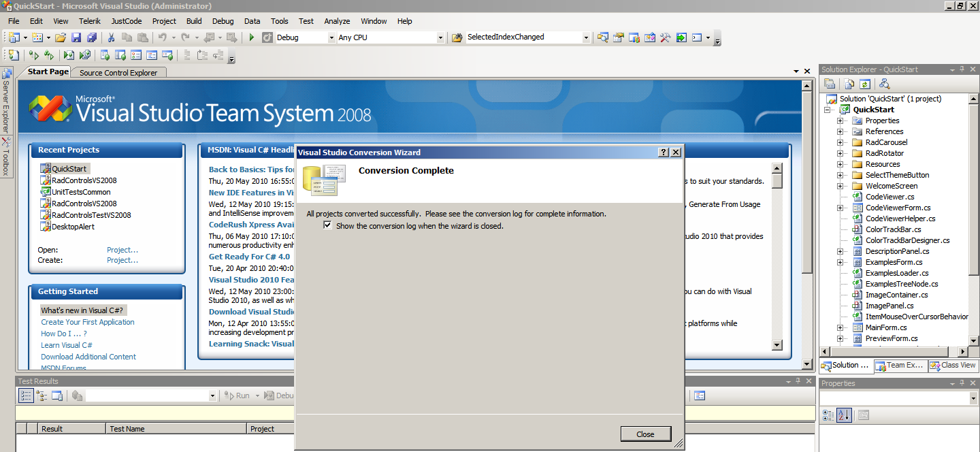Click Categorized icon in Properties panel
The image size is (980, 452).
click(828, 415)
